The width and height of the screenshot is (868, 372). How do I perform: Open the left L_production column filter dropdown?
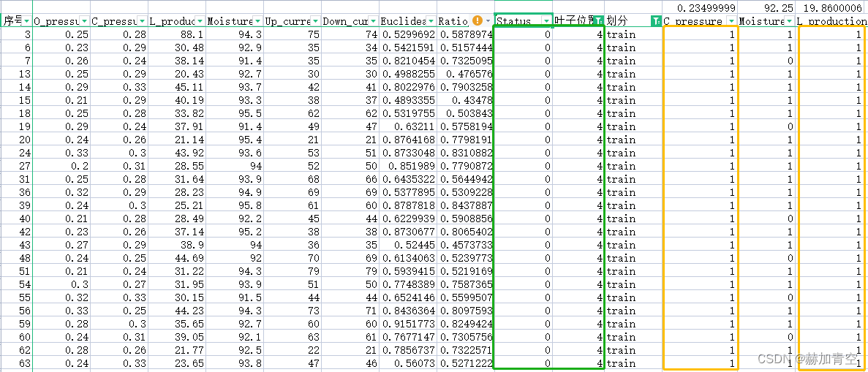200,21
